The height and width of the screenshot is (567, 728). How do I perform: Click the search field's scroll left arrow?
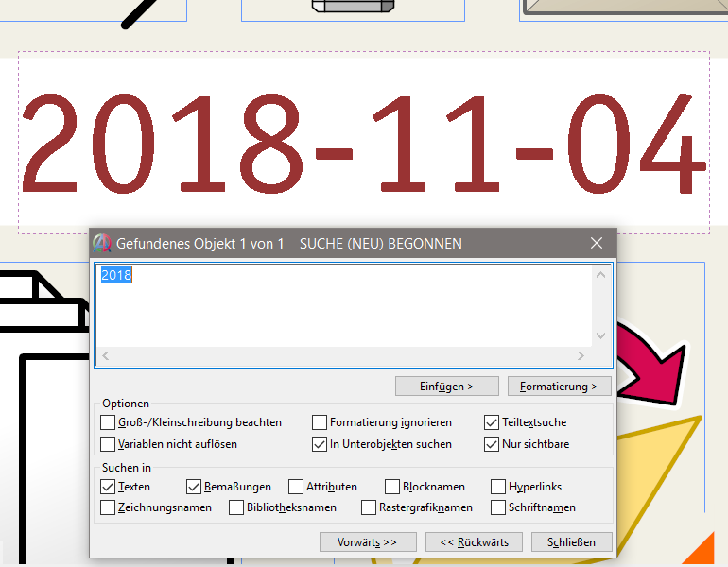[105, 356]
